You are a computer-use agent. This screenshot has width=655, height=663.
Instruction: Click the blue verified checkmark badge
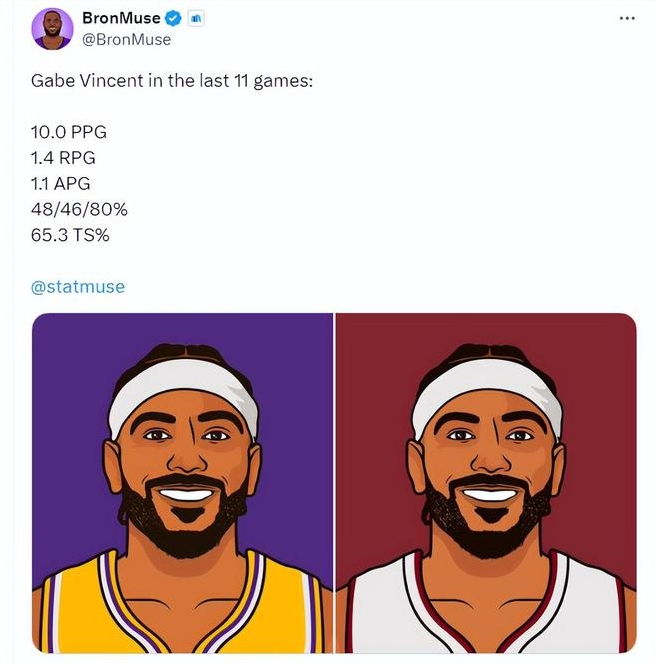click(x=173, y=19)
